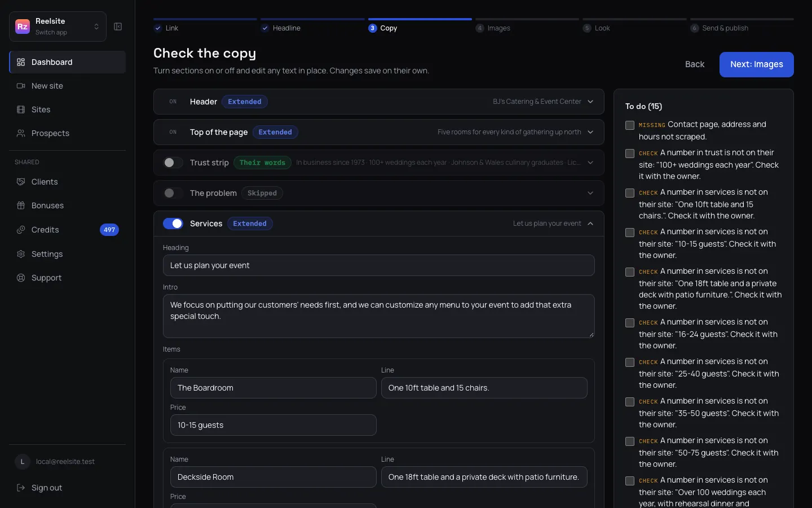
Task: Click the Clients handshake icon
Action: pyautogui.click(x=21, y=182)
